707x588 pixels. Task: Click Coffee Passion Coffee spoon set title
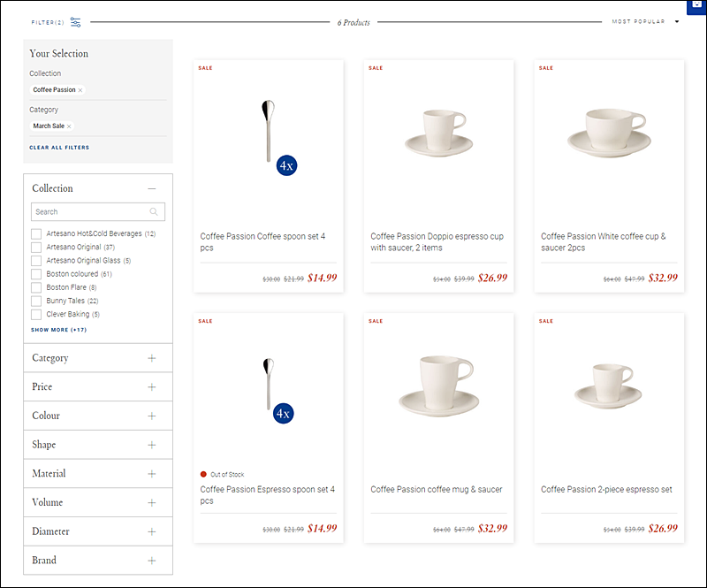click(x=262, y=242)
